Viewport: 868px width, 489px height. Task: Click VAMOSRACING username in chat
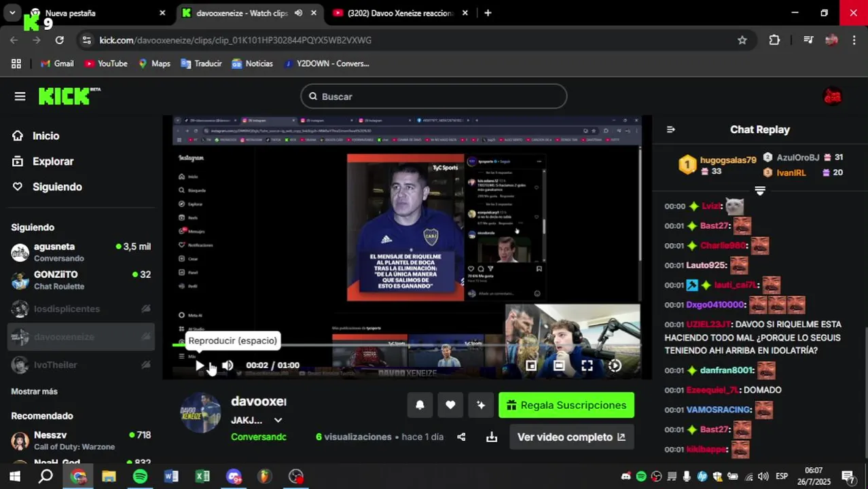pyautogui.click(x=719, y=410)
